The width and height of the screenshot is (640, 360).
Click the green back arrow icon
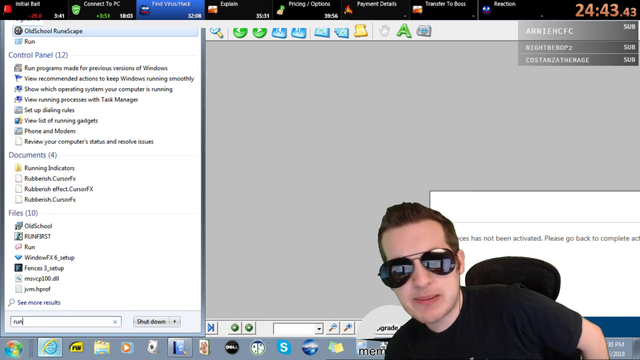[x=240, y=31]
